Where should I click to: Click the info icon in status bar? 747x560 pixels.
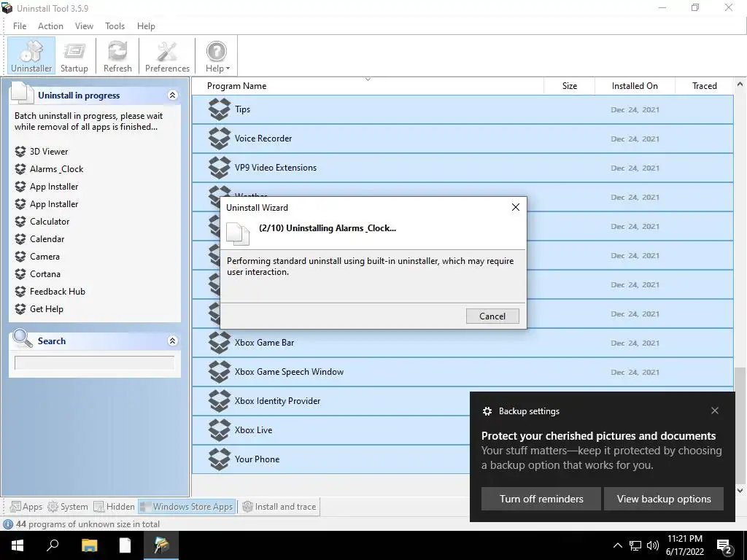point(8,524)
